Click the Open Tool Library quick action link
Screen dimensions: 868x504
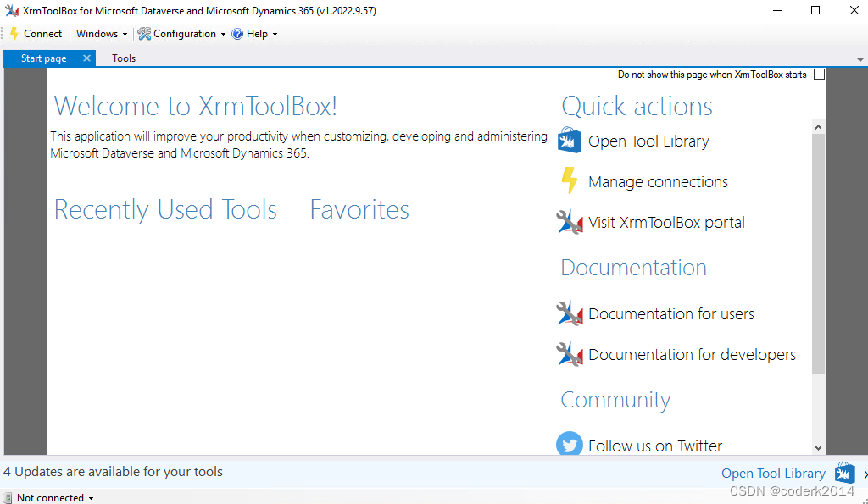point(648,141)
